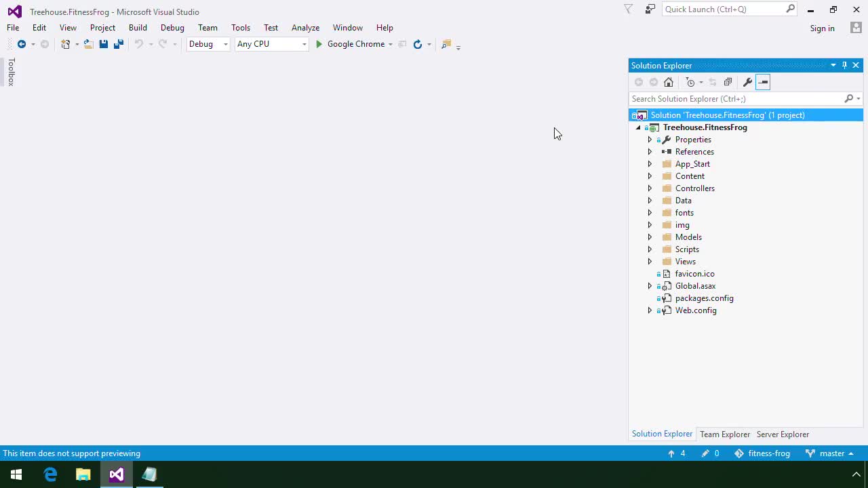Open the solution configuration Debug dropdown

[x=224, y=43]
